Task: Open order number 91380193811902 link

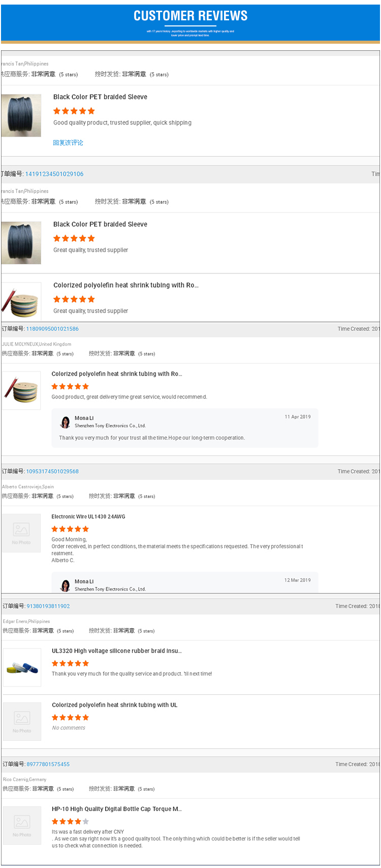Action: click(x=48, y=606)
